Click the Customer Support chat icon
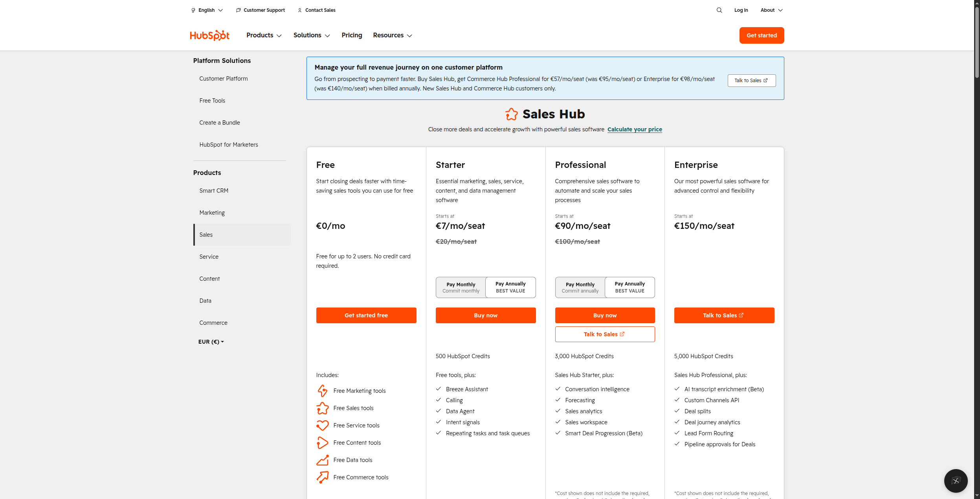Viewport: 980px width, 499px height. (239, 10)
